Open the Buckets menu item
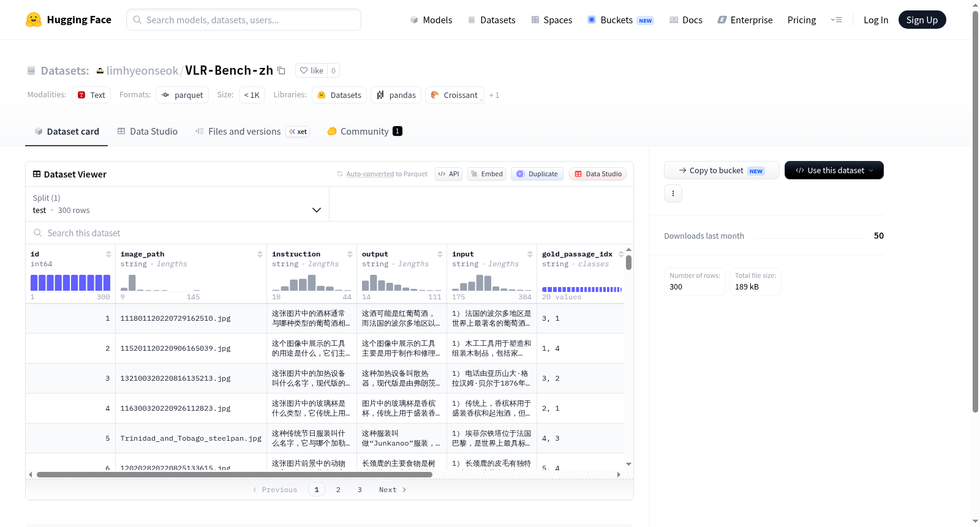Viewport: 980px width, 527px height. [620, 20]
